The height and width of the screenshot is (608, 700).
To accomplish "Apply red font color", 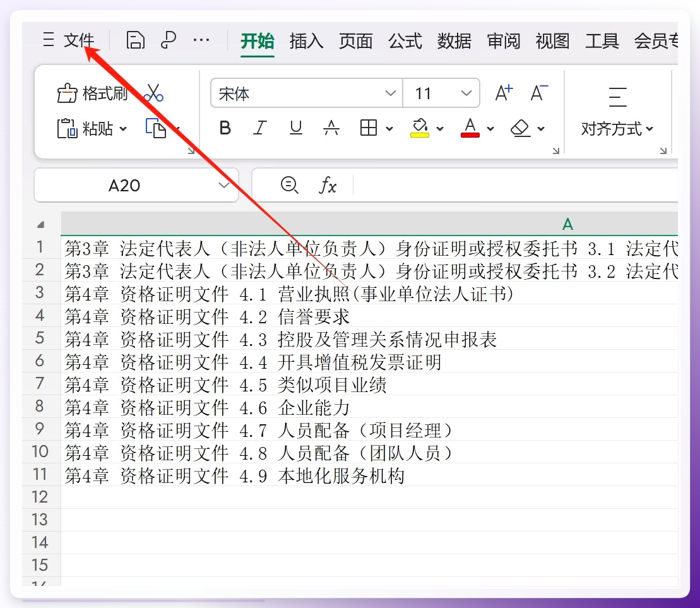I will tap(470, 128).
